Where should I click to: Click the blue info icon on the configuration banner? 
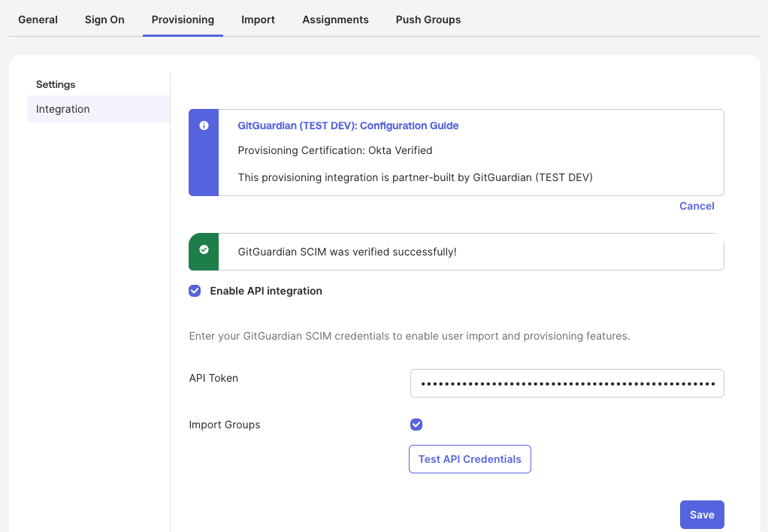(204, 125)
